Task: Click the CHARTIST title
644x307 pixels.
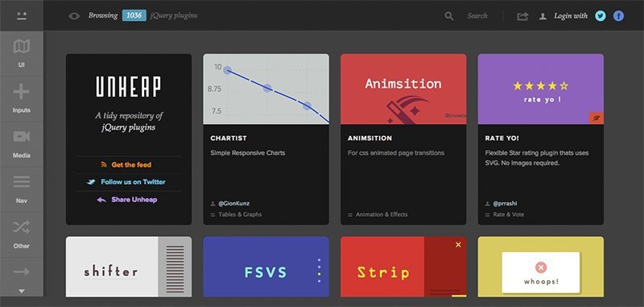Action: pos(229,139)
